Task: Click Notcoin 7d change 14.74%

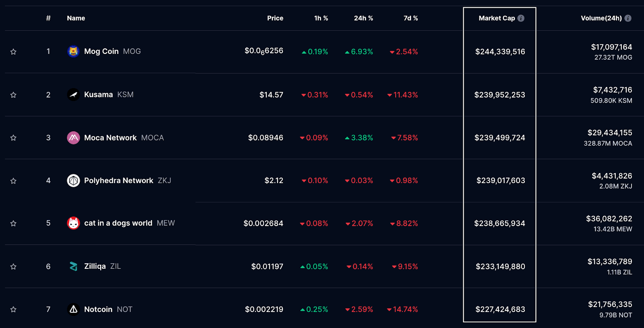Action: pos(402,309)
